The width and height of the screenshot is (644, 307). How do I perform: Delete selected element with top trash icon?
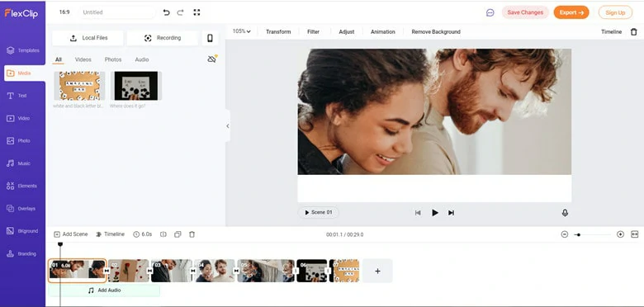(634, 31)
